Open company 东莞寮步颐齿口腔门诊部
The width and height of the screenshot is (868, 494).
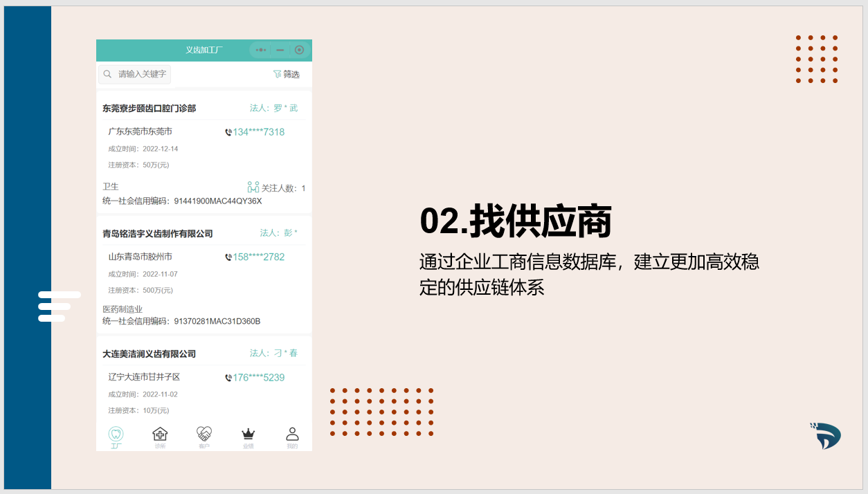point(150,109)
